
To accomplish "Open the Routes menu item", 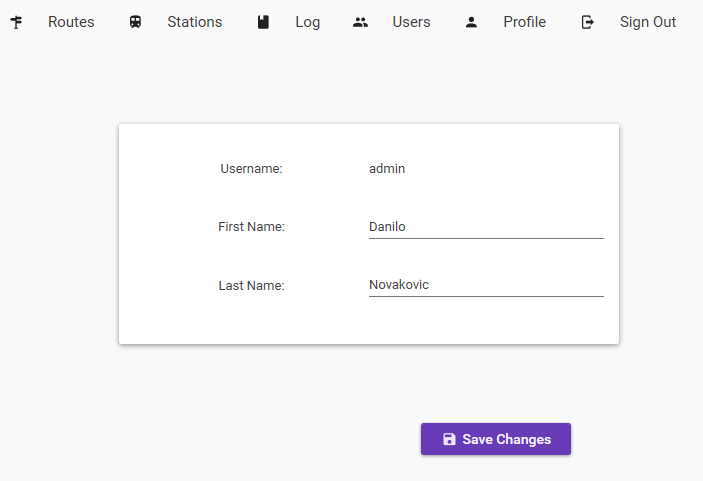I will pos(71,22).
